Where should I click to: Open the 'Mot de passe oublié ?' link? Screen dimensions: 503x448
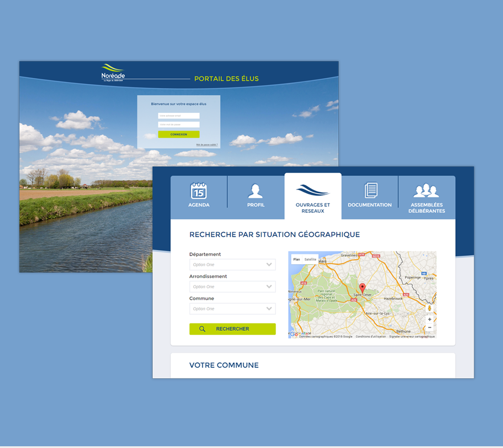207,145
